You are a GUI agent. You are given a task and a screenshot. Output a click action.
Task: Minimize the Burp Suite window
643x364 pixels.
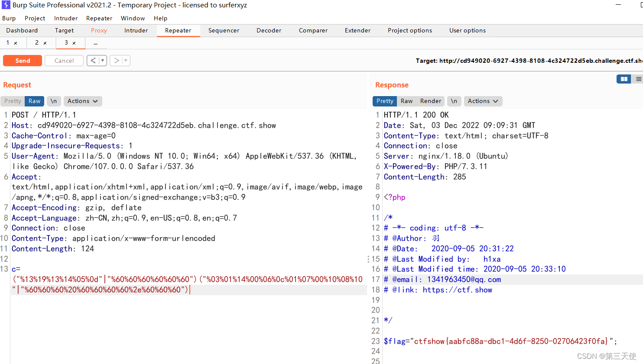pos(618,5)
